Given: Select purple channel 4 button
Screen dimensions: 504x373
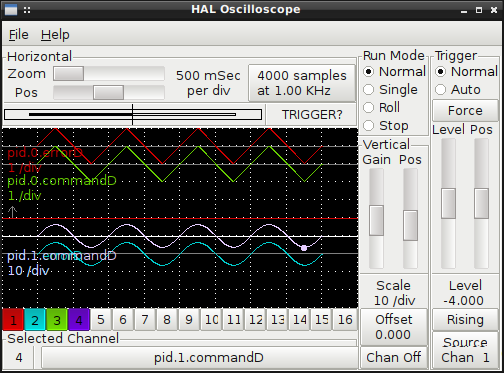Looking at the screenshot, I should 79,320.
